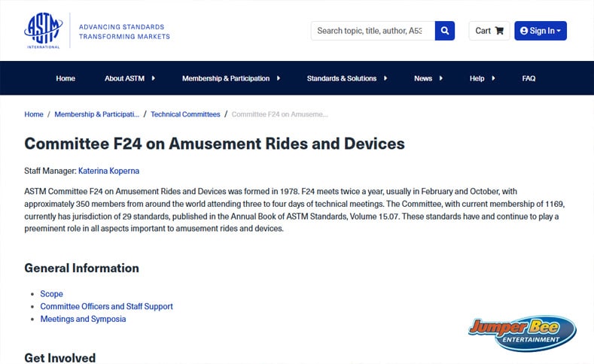
Task: Navigate to Technical Committees breadcrumb
Action: tap(185, 114)
